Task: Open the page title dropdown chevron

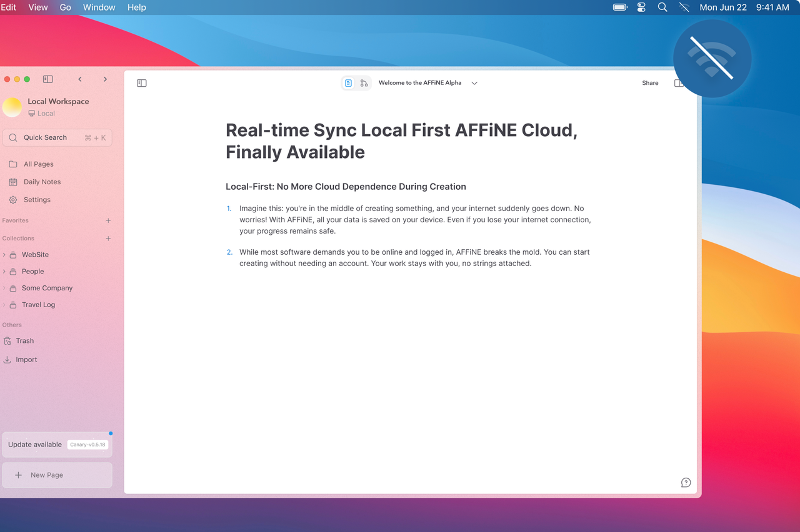Action: click(474, 83)
